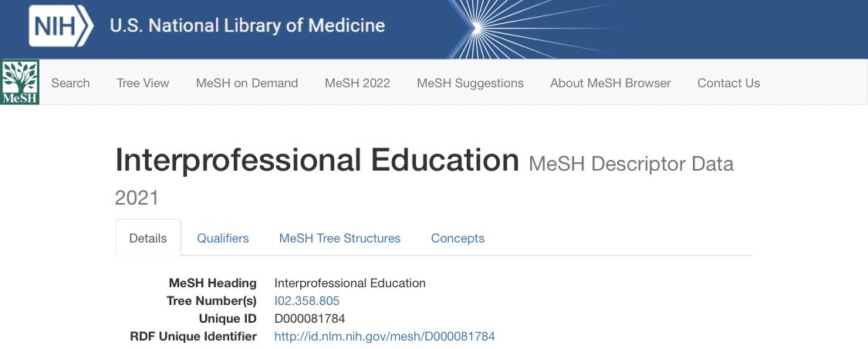Open MeSH on Demand
The height and width of the screenshot is (349, 868).
[x=247, y=83]
